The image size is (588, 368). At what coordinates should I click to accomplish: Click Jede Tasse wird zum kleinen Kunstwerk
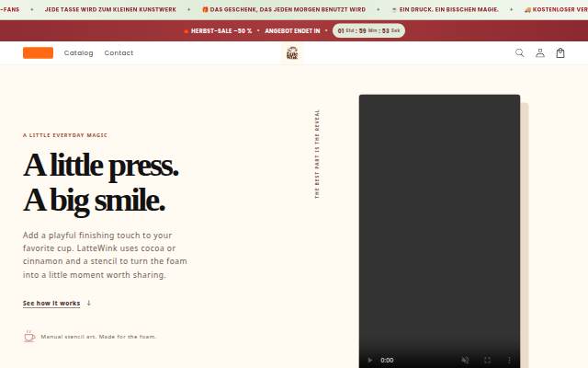110,9
